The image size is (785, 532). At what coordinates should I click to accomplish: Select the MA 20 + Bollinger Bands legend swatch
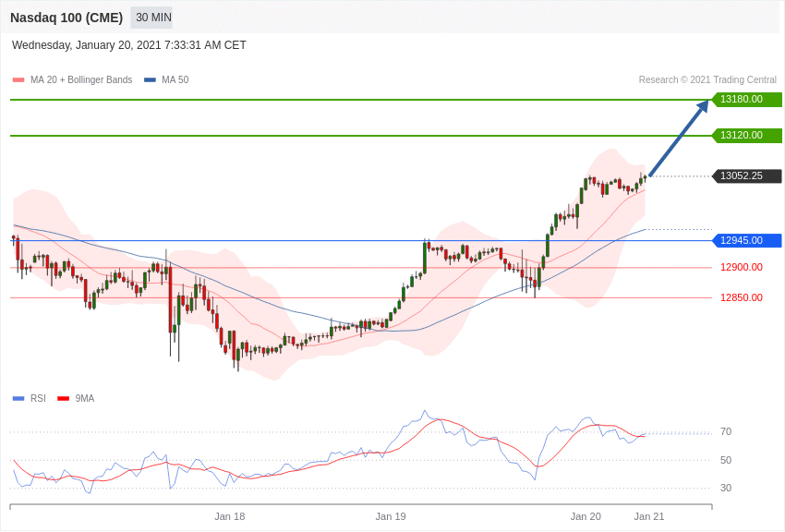18,80
